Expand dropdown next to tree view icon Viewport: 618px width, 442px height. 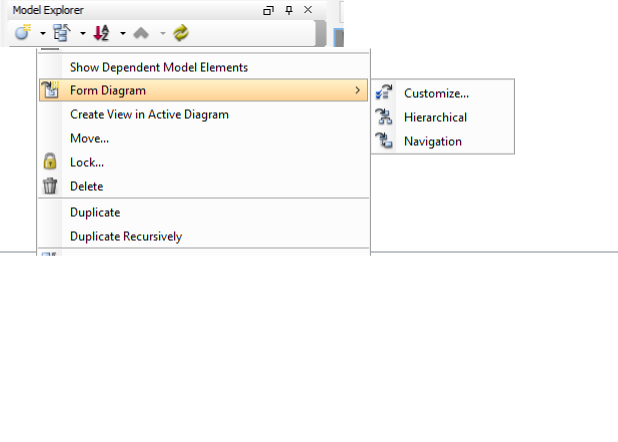coord(83,34)
